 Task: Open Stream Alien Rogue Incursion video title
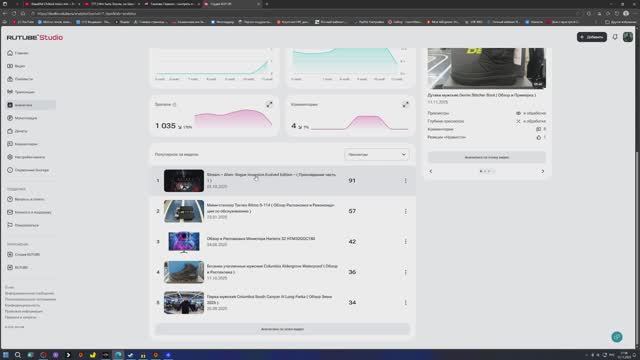tap(271, 177)
